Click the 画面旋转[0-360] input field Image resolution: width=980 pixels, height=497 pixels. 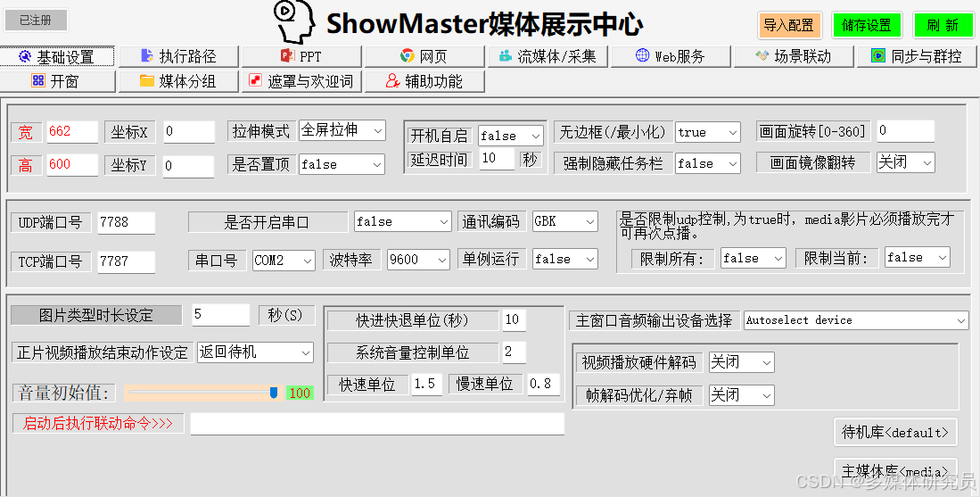click(906, 131)
